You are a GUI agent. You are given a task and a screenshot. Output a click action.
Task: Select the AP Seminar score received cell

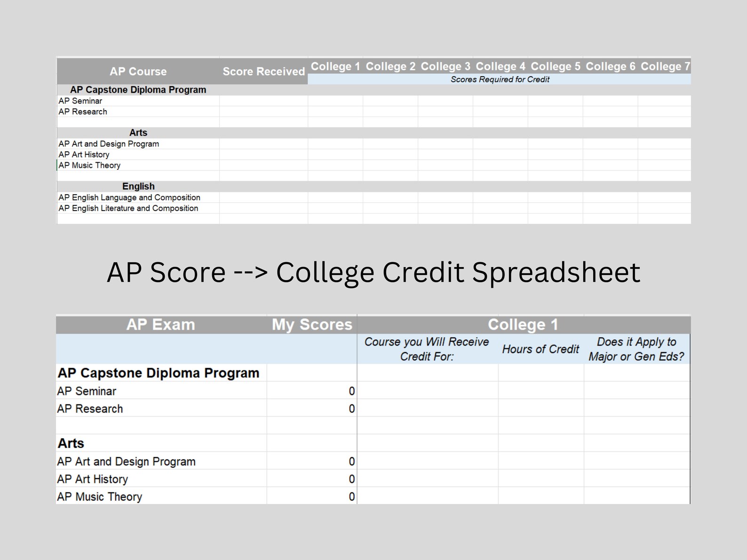(263, 101)
